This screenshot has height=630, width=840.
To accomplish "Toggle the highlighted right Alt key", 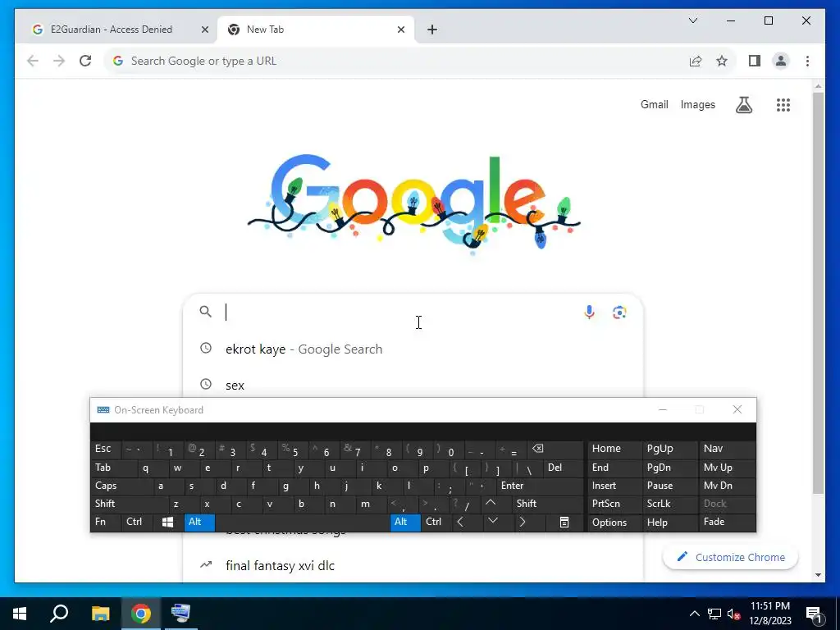I will click(405, 522).
